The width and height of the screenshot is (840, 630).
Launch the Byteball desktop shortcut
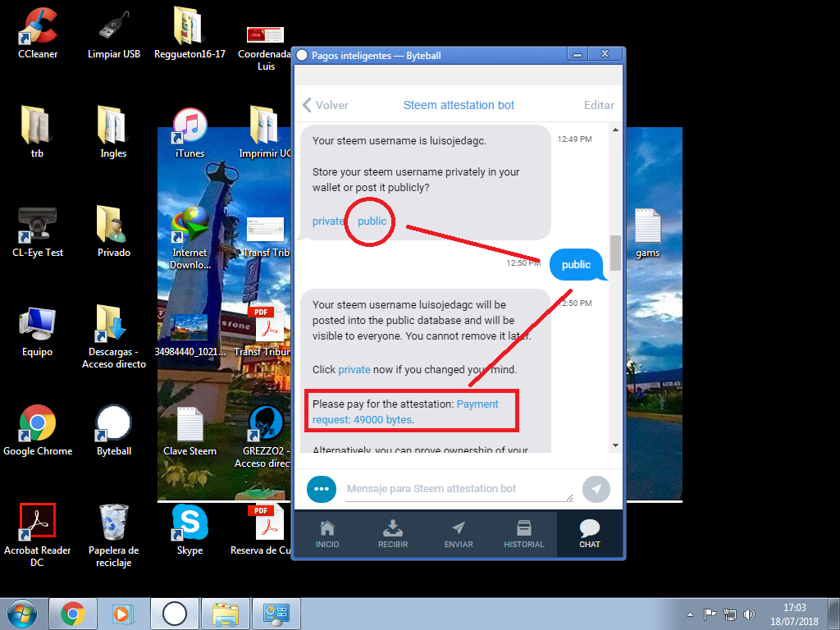coord(113,430)
